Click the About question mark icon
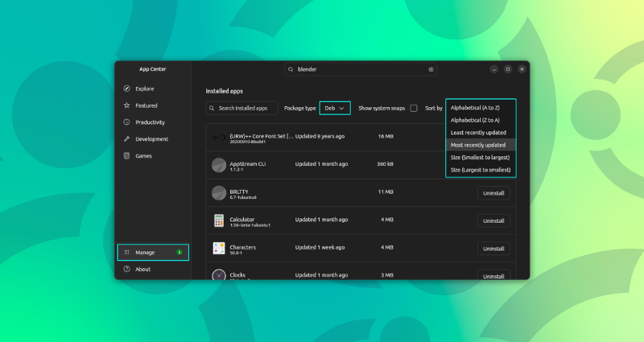 (x=126, y=270)
